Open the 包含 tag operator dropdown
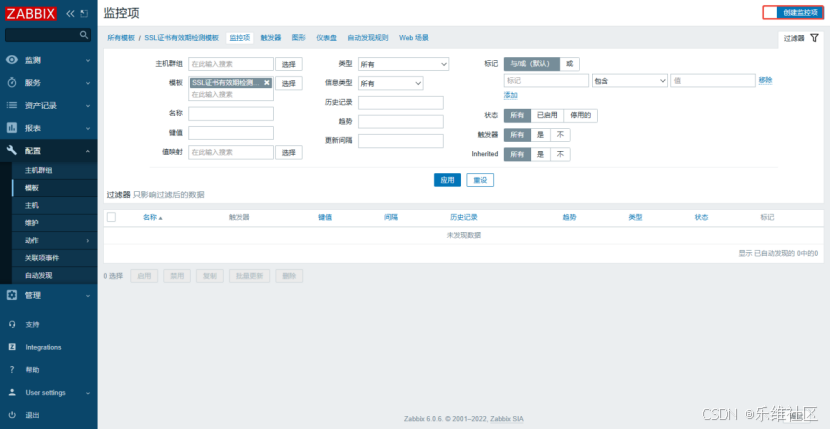 (x=630, y=80)
